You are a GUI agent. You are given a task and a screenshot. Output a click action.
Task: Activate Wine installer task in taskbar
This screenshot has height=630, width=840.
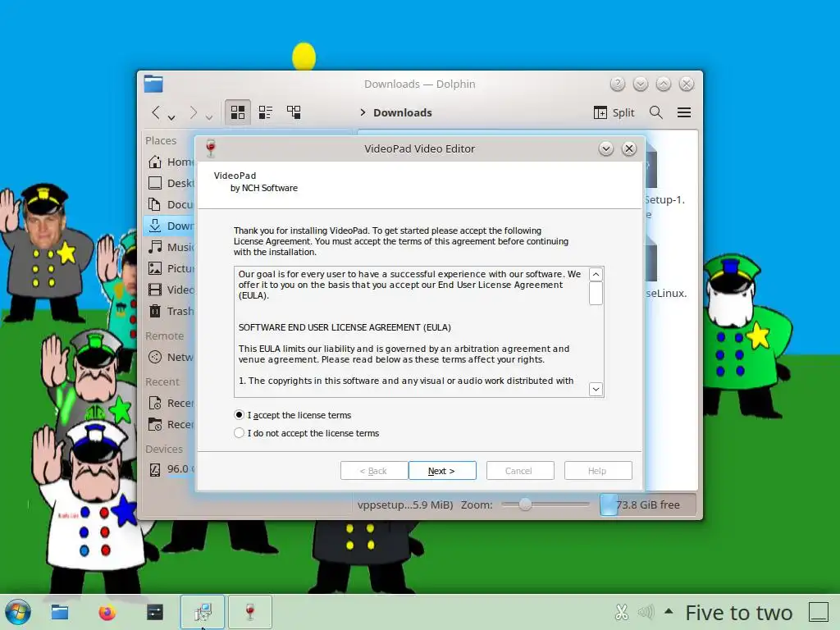pyautogui.click(x=250, y=612)
